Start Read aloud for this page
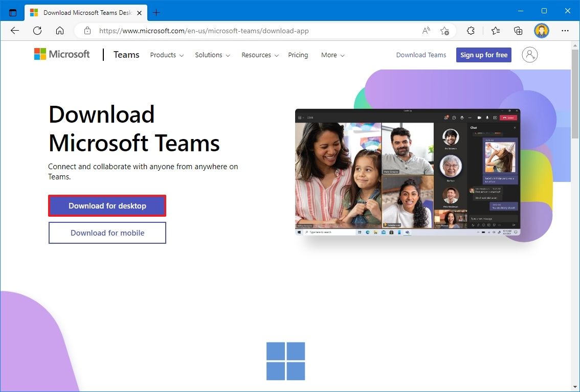Viewport: 580px width, 392px height. pyautogui.click(x=426, y=31)
